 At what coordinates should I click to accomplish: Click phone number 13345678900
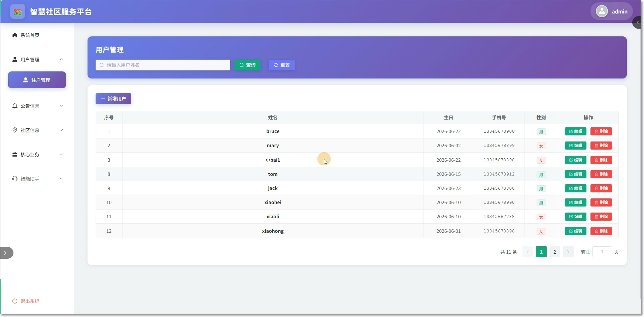point(499,131)
